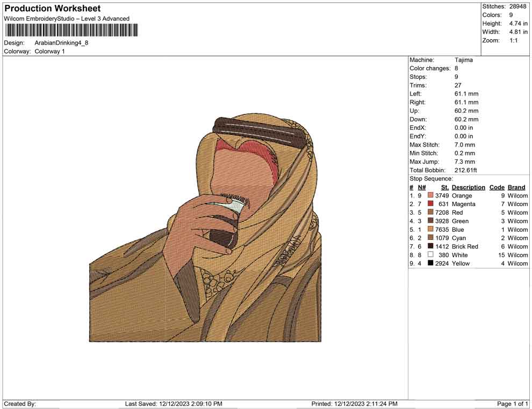Screen dimensions: 532x409
Task: Click 'Page 1 of 1' footer text
Action: click(x=512, y=404)
